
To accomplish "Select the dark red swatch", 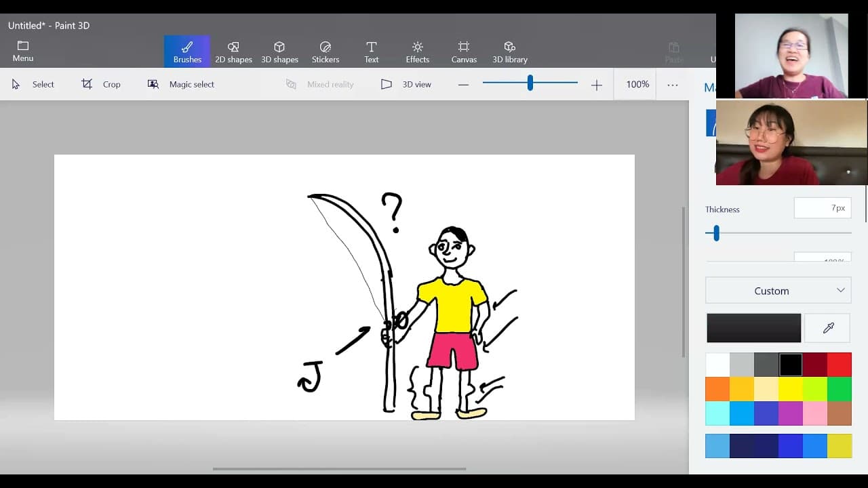I will click(815, 365).
